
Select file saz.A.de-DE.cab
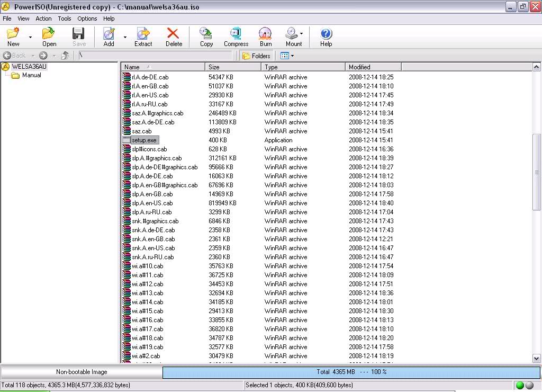pos(153,122)
